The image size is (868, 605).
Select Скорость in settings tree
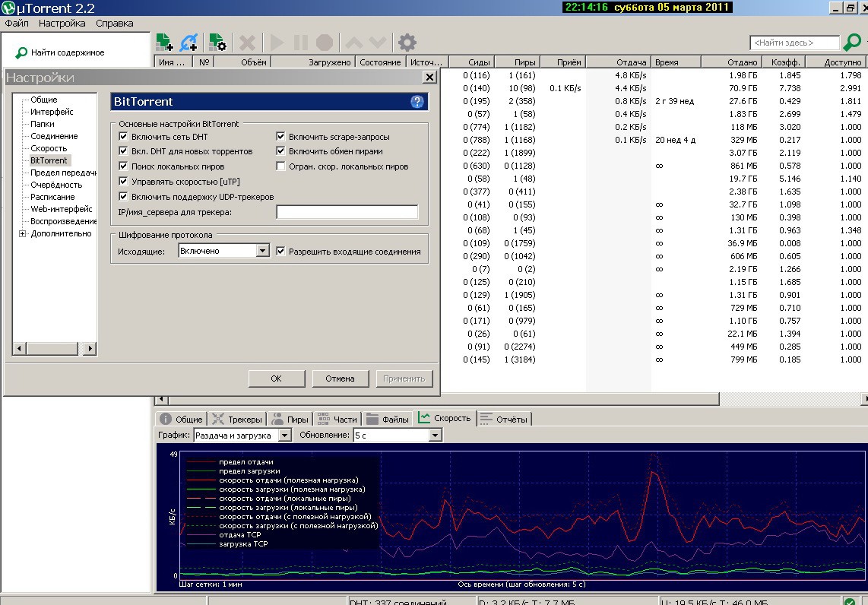[x=49, y=148]
